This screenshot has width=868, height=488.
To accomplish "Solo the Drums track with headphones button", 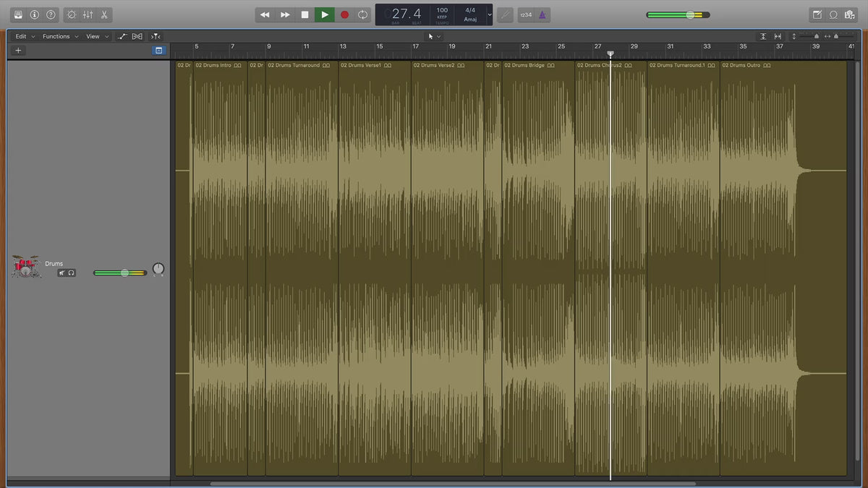I will click(x=72, y=273).
